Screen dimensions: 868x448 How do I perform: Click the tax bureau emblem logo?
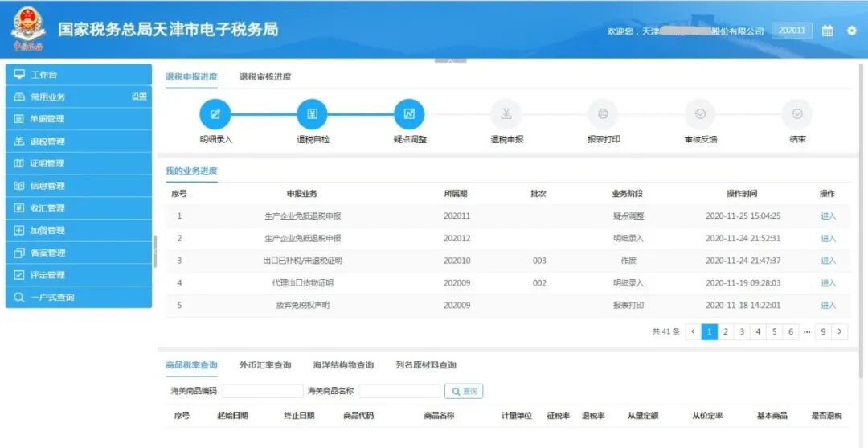pos(28,29)
